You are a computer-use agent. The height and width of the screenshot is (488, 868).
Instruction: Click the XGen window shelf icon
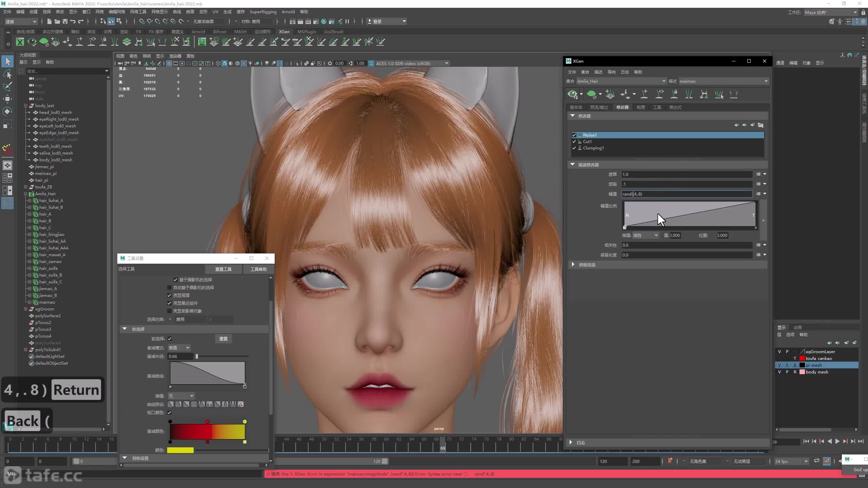tap(20, 42)
